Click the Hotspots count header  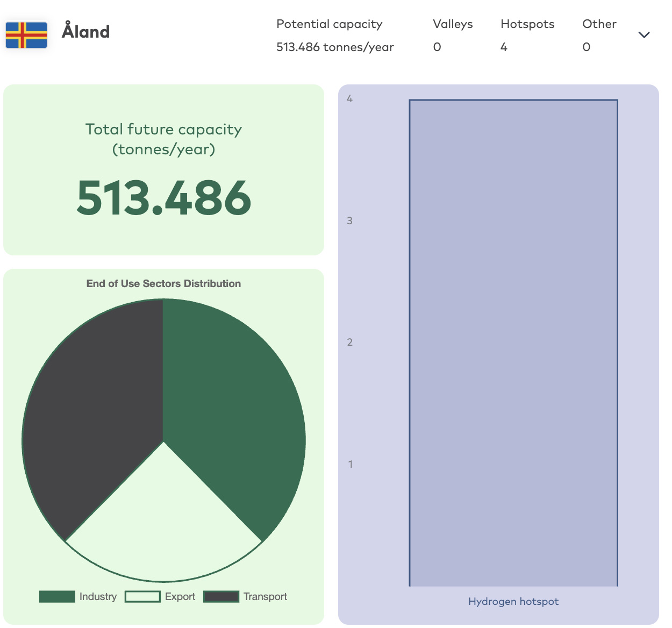click(527, 24)
